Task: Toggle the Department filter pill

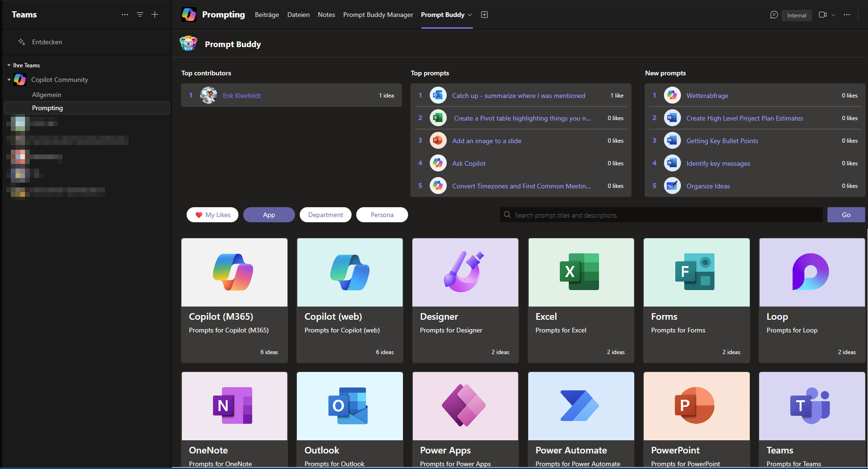Action: (x=325, y=215)
